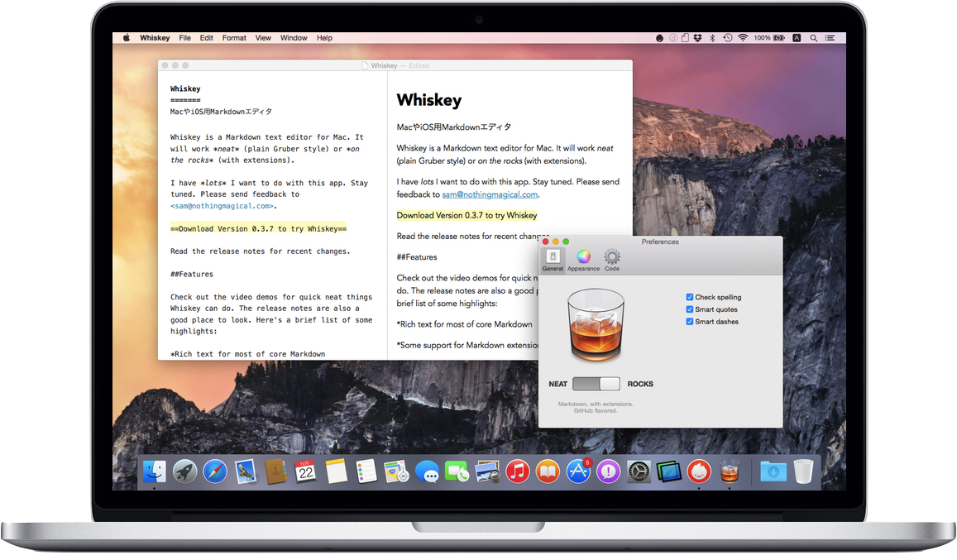Open Finder from the Dock
This screenshot has height=560, width=957.
point(155,471)
